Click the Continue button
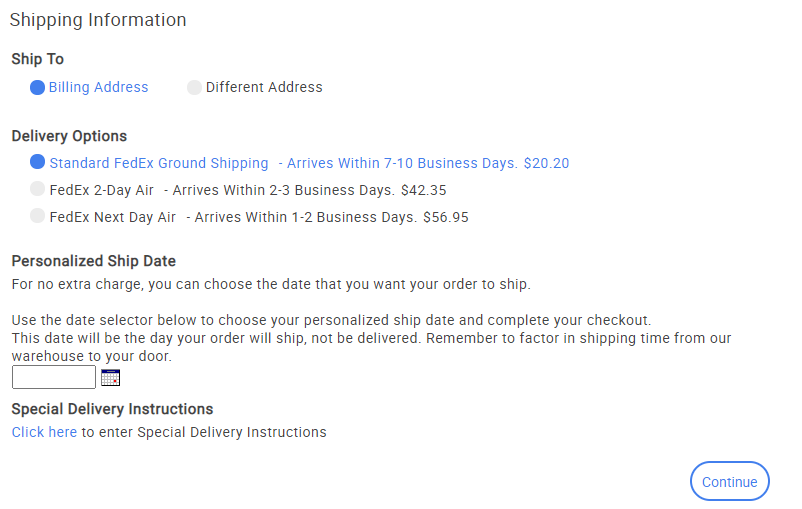 [x=730, y=481]
